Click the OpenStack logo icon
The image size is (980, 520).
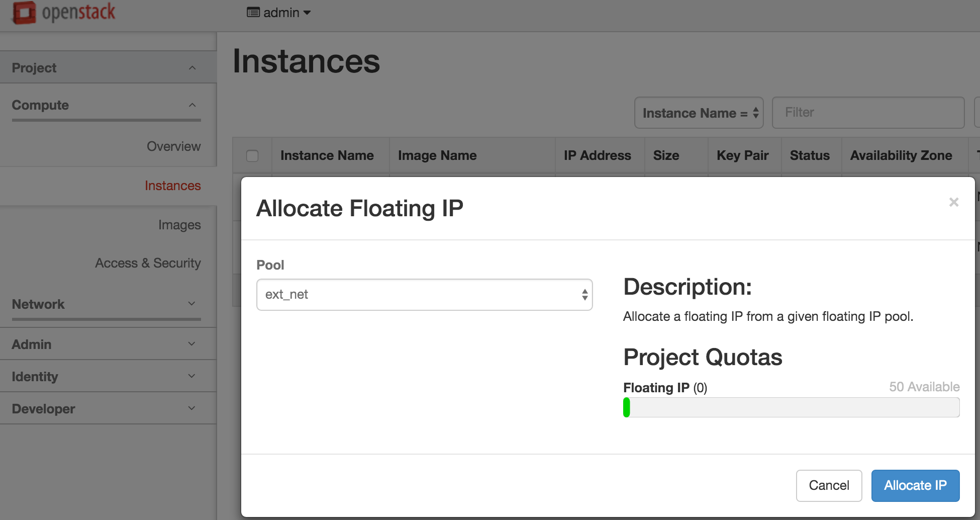coord(24,13)
